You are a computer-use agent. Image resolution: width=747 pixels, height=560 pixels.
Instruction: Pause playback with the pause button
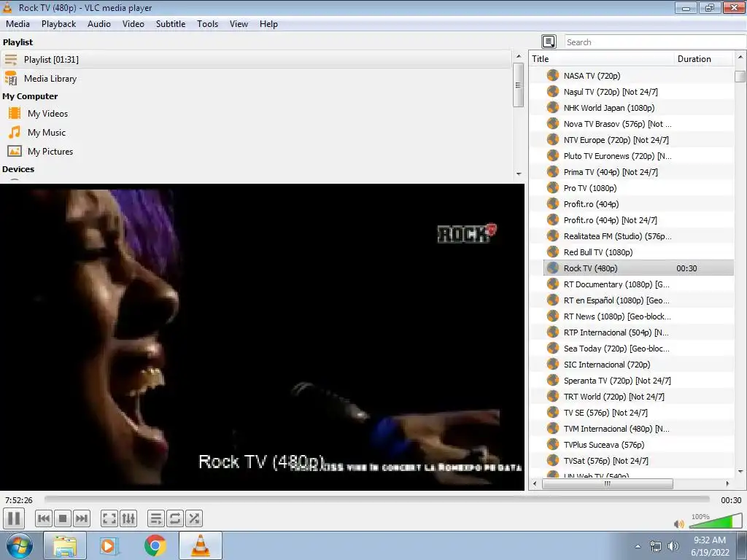click(14, 518)
